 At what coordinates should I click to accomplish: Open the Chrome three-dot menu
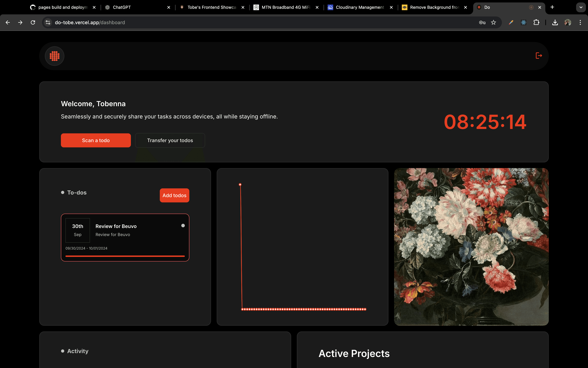(580, 22)
